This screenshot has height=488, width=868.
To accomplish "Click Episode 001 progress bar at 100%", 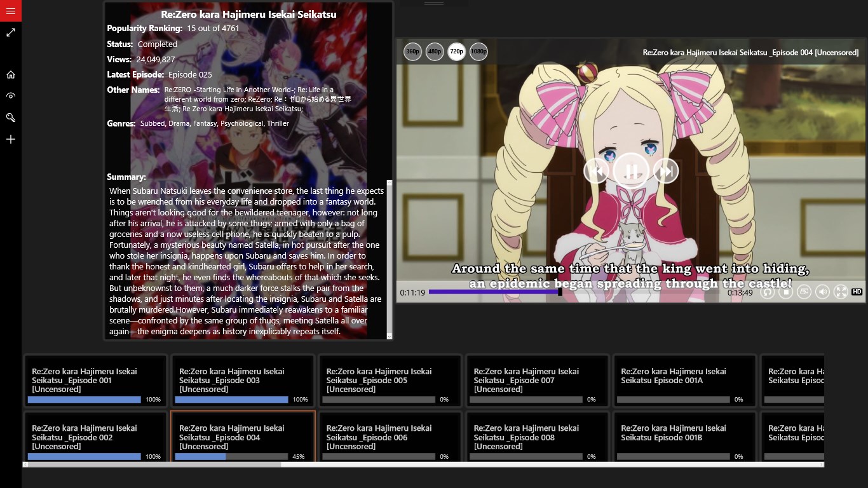I will (x=84, y=400).
